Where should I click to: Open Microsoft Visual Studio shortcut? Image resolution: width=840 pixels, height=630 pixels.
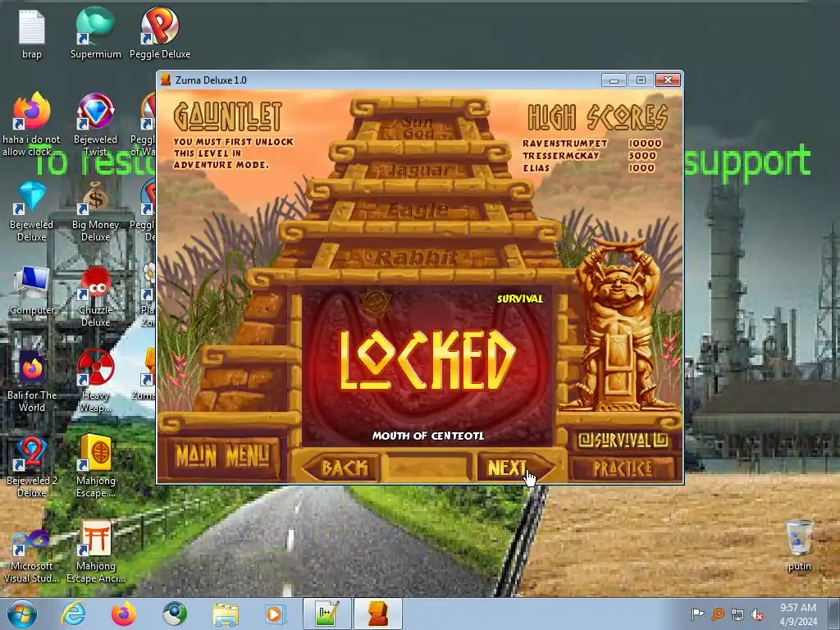[32, 555]
